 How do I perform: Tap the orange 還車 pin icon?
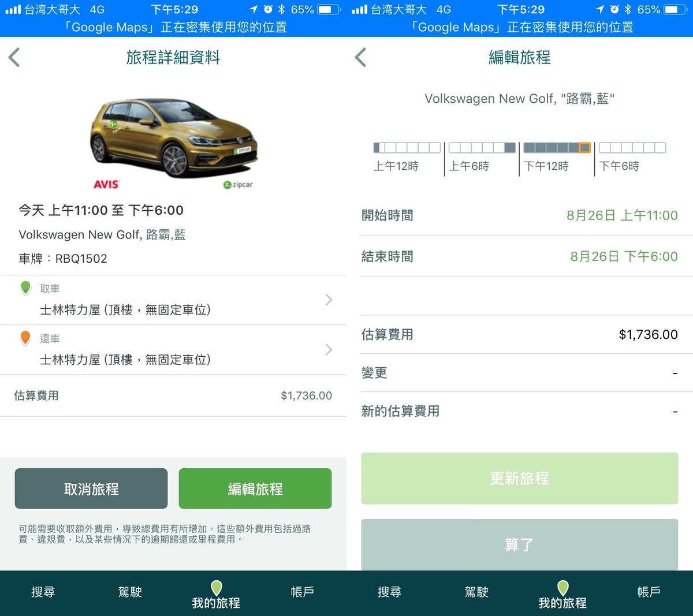pos(25,338)
